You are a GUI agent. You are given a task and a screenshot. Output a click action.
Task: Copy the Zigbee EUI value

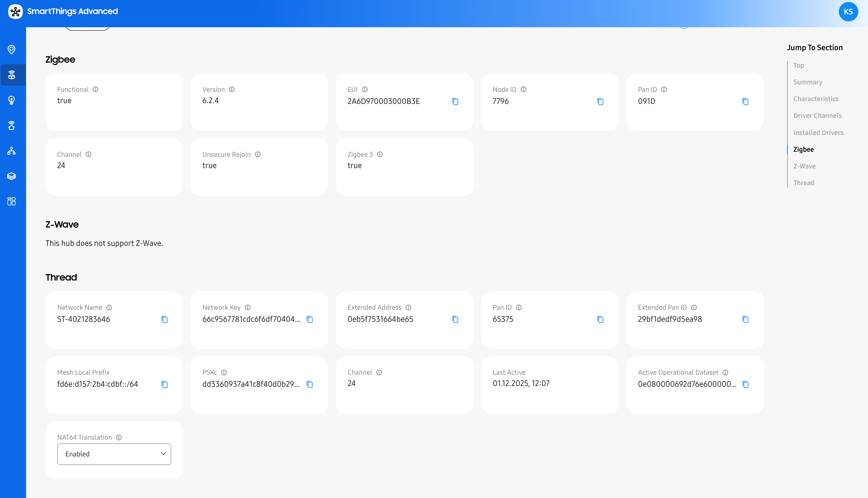pos(455,102)
